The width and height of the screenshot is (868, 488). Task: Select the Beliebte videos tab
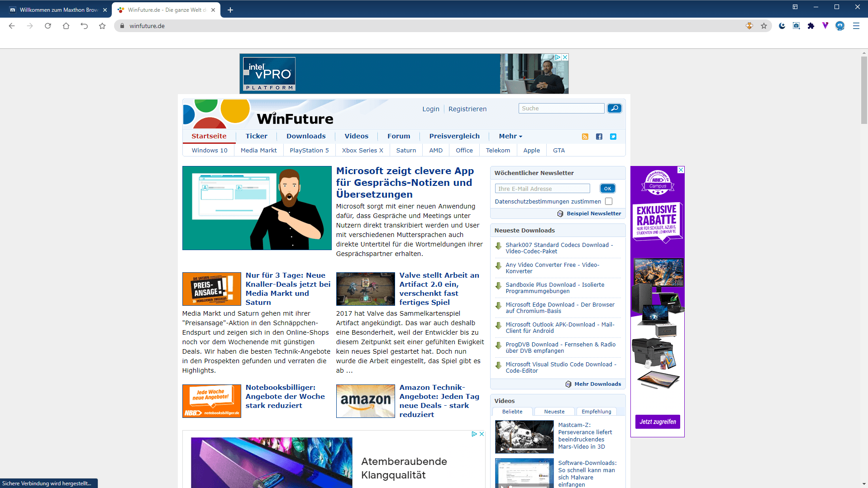point(512,412)
